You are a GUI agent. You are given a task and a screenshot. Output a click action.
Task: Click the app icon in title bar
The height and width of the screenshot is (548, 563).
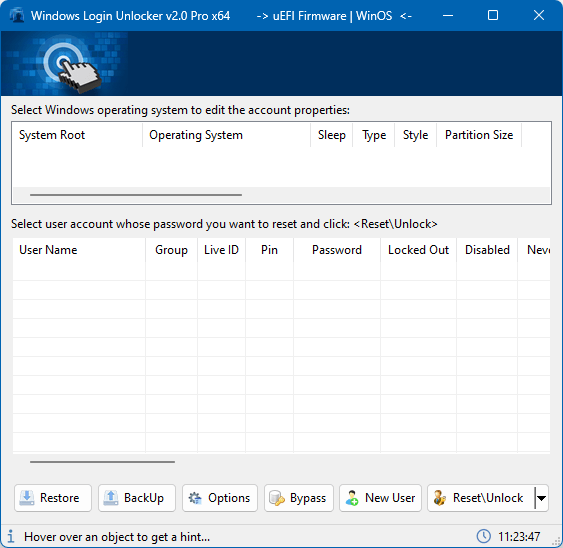pyautogui.click(x=17, y=16)
